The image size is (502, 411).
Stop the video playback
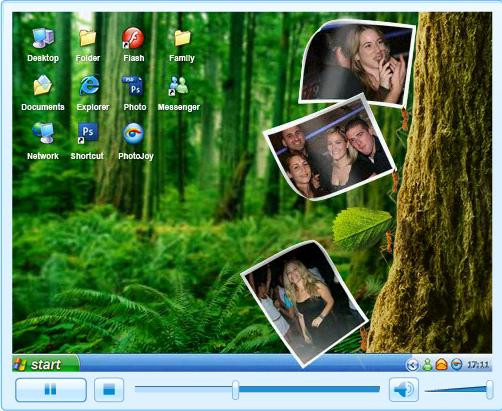pyautogui.click(x=109, y=389)
